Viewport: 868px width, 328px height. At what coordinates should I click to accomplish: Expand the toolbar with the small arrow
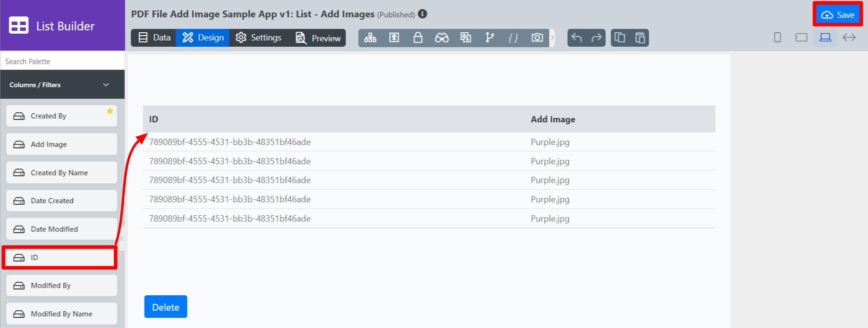(552, 38)
